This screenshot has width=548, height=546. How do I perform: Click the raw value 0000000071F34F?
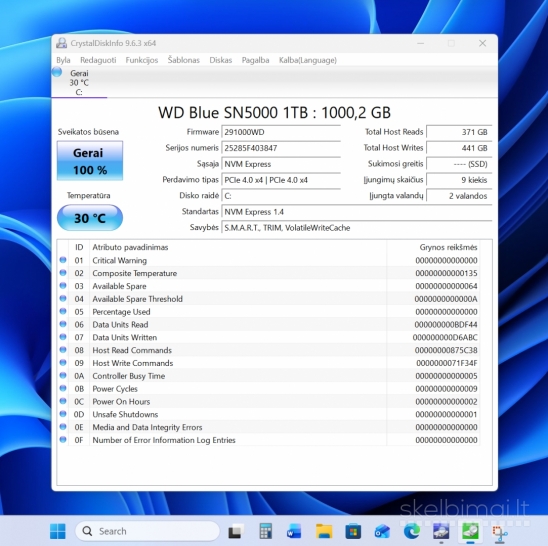[x=447, y=363]
